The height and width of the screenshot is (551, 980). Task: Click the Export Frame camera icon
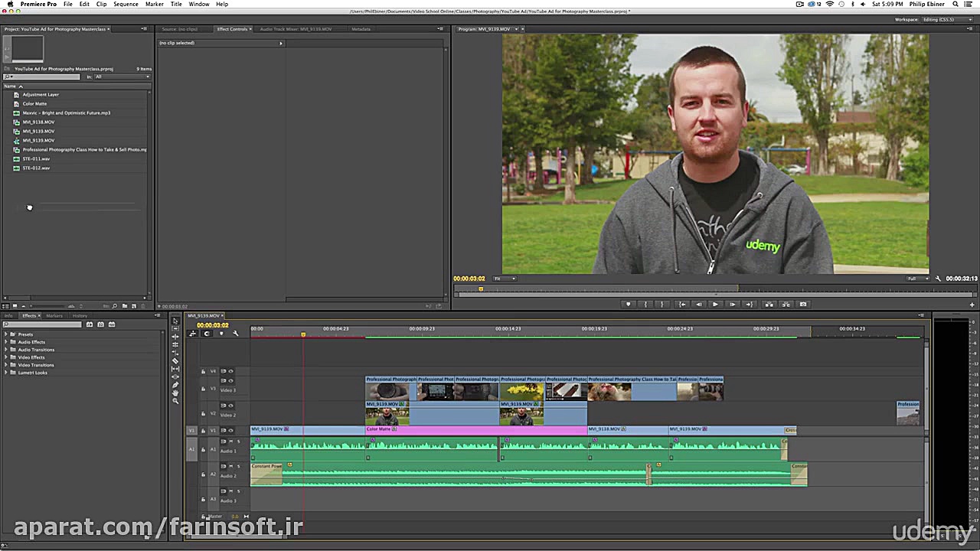click(x=802, y=305)
